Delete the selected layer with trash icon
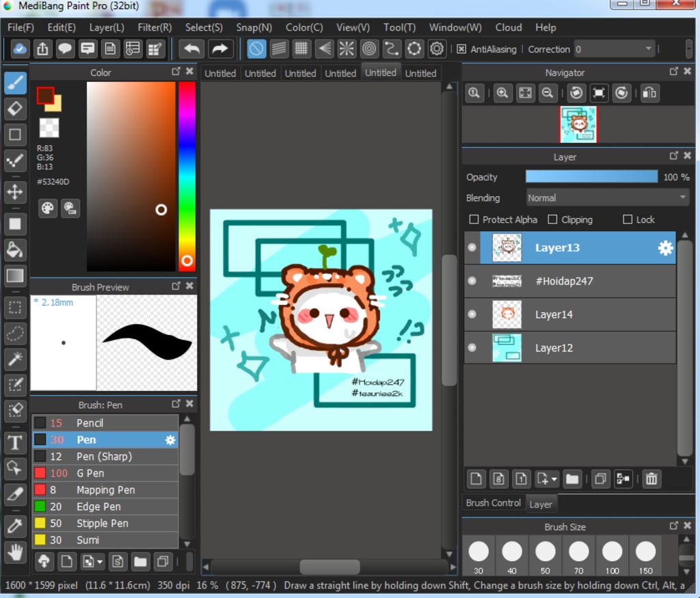Viewport: 700px width, 598px height. [x=651, y=479]
